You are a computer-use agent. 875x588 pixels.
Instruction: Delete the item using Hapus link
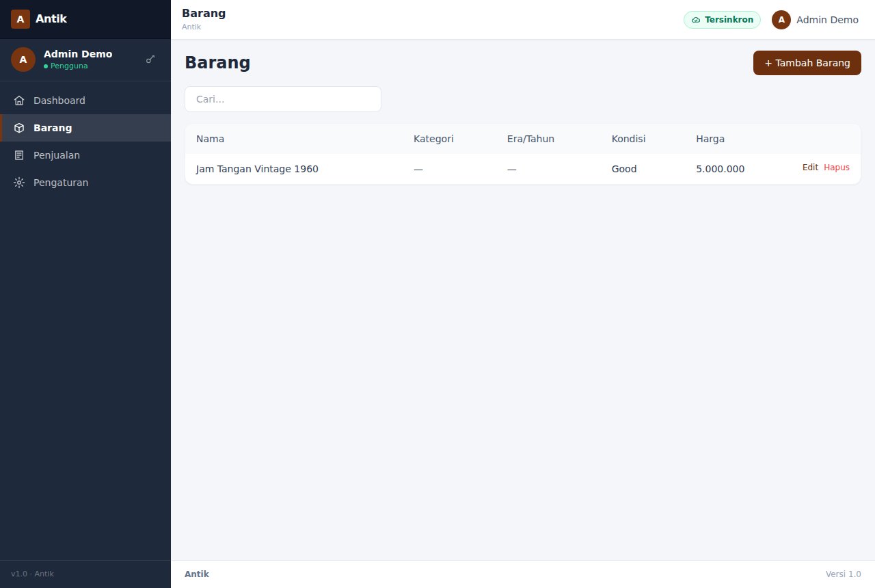(x=837, y=168)
